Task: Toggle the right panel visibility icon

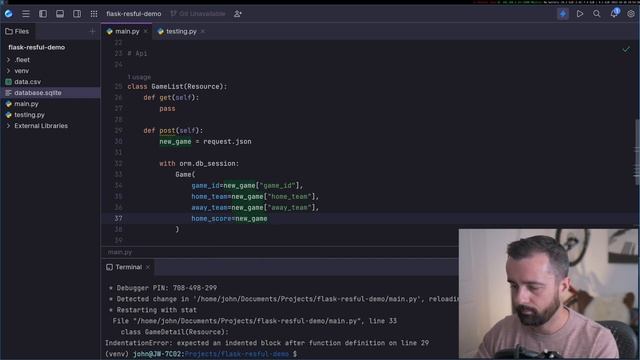Action: point(77,14)
